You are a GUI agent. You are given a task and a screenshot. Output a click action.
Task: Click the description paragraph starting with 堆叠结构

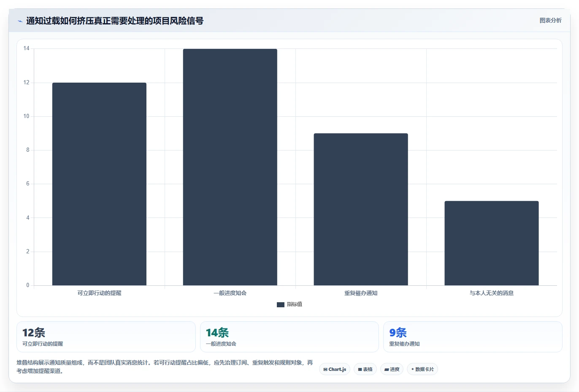(x=165, y=367)
